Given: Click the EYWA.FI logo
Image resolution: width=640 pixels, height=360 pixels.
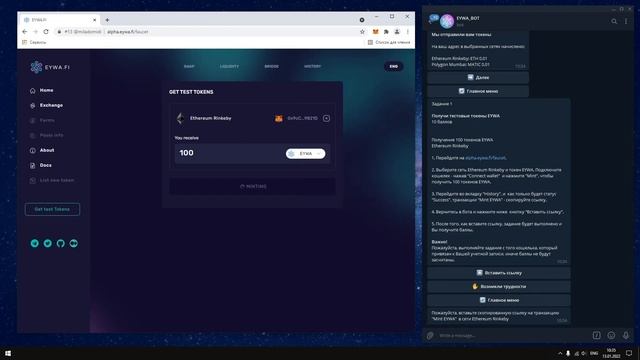Looking at the screenshot, I should click(50, 67).
